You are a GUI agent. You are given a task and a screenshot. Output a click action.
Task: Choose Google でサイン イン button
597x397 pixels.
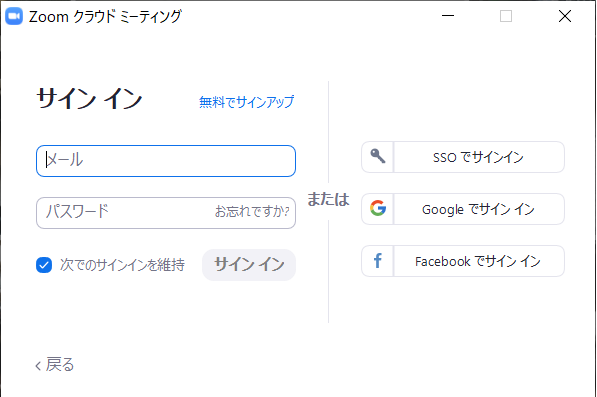point(463,209)
